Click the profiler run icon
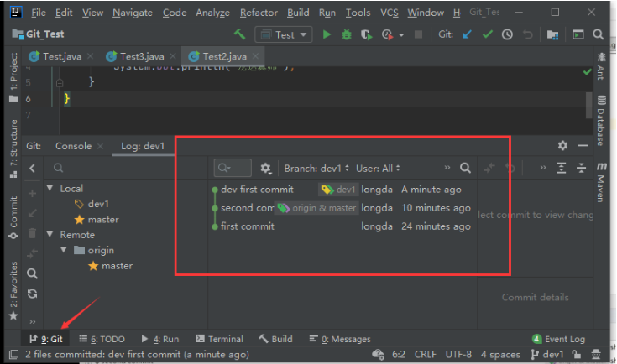 387,34
